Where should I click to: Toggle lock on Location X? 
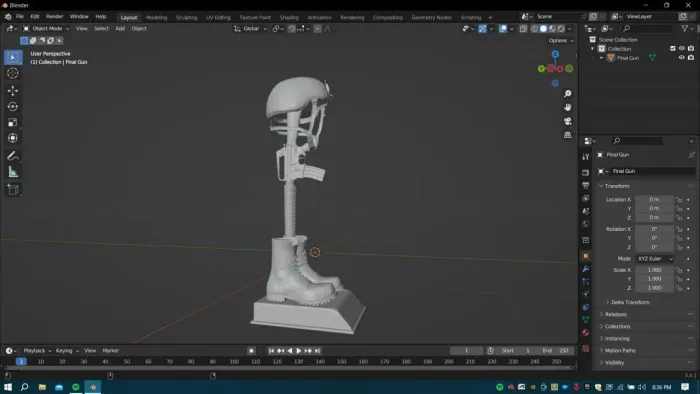pos(679,200)
